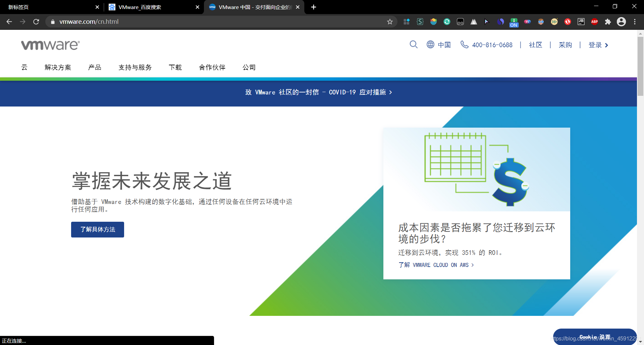The height and width of the screenshot is (345, 644).
Task: Click the cursor arrow extension icon
Action: click(487, 22)
